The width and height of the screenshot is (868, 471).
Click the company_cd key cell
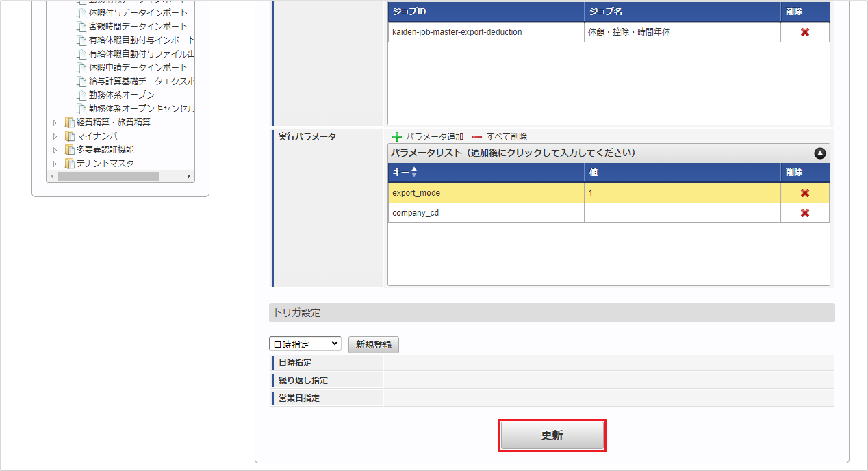(486, 213)
